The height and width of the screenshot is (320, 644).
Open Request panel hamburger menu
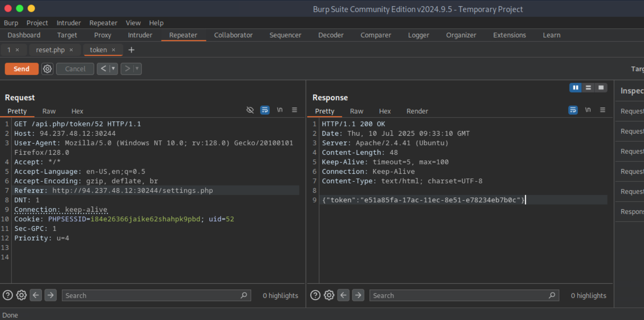(294, 110)
